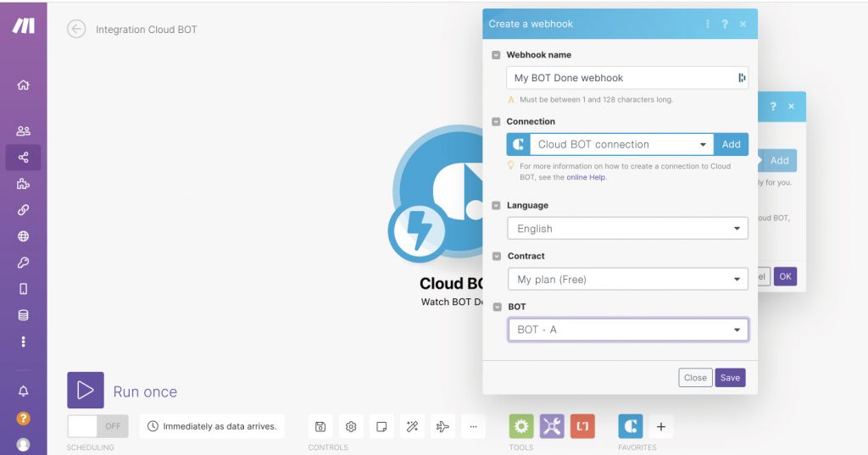
Task: Add a favorite with plus button
Action: [x=661, y=426]
